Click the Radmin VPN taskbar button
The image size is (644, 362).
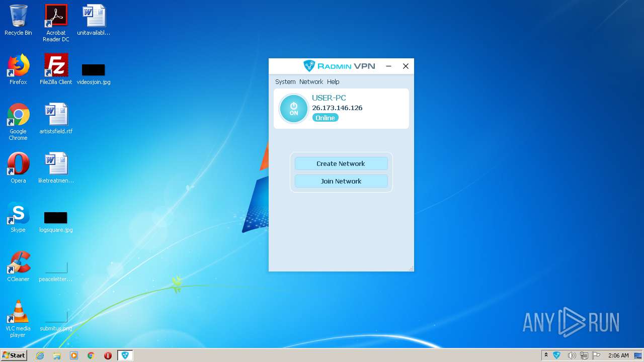click(125, 355)
